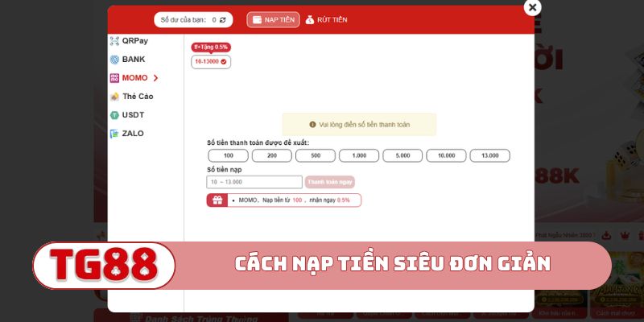
Task: Choose suggested amount 200
Action: click(272, 155)
